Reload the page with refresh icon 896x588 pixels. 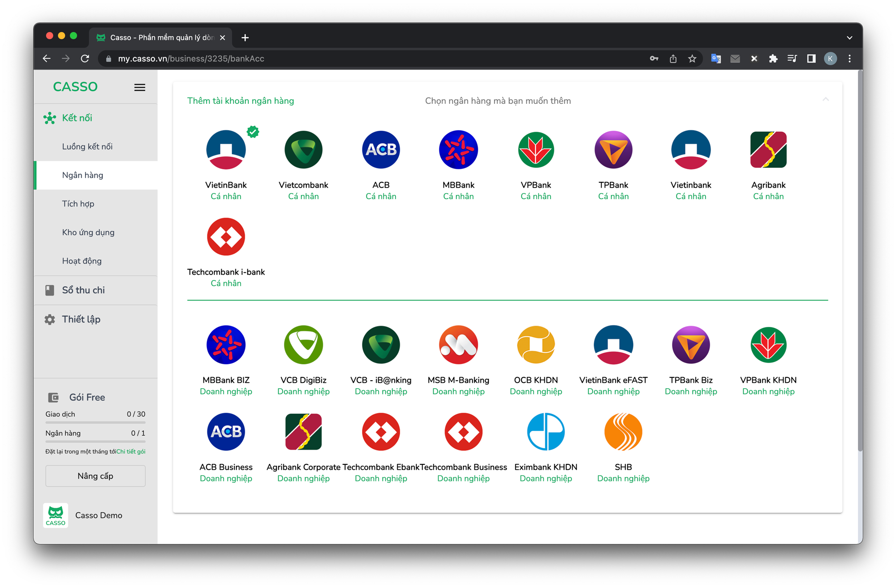tap(85, 59)
